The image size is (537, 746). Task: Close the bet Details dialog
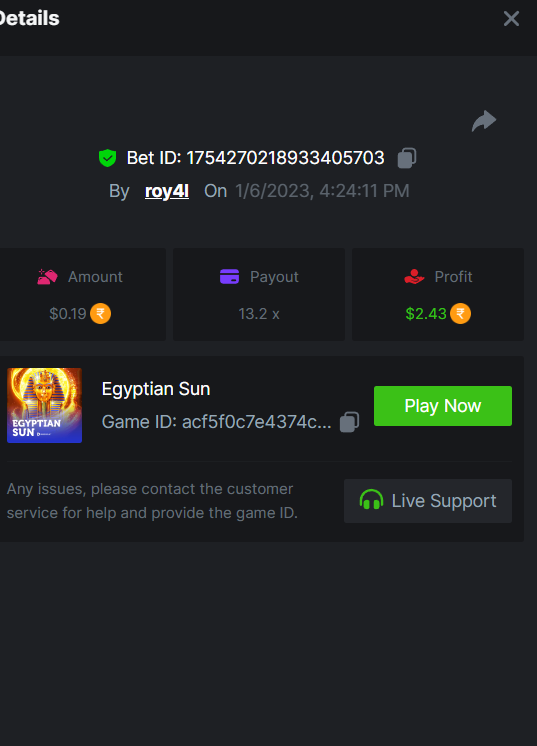[511, 19]
